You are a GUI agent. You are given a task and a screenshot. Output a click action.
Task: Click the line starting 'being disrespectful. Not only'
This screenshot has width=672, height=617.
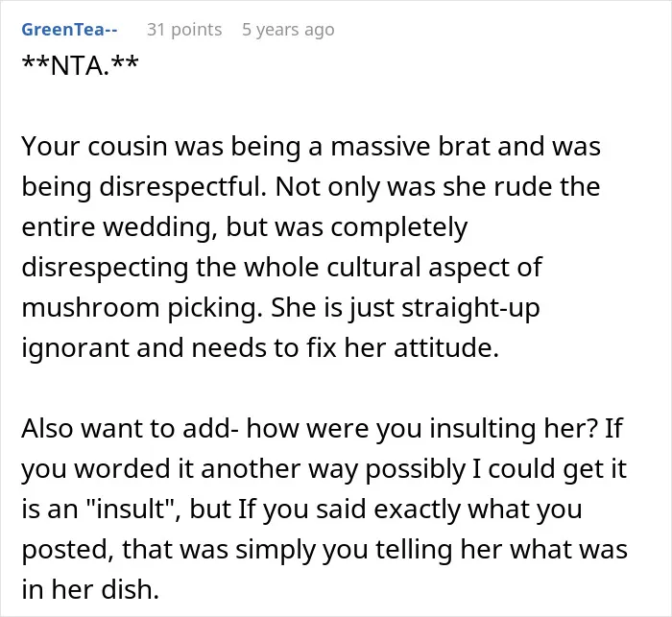(x=311, y=187)
